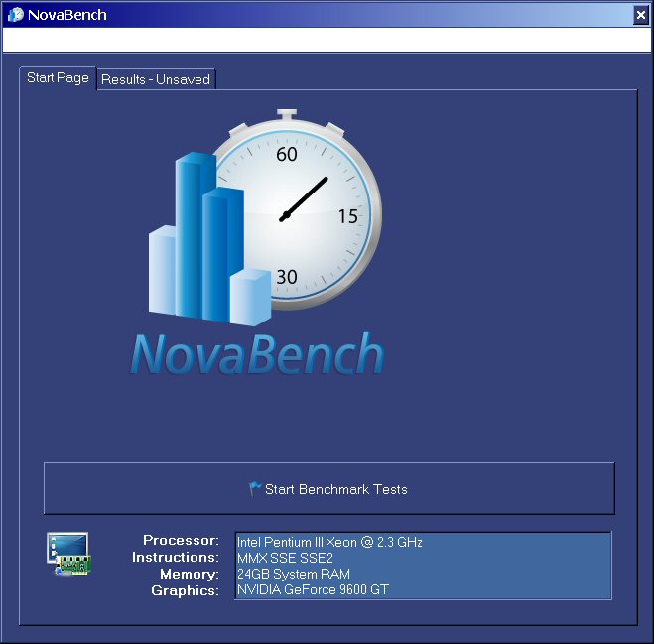Click the Graphics label
Viewport: 654px width, 644px height.
(186, 590)
